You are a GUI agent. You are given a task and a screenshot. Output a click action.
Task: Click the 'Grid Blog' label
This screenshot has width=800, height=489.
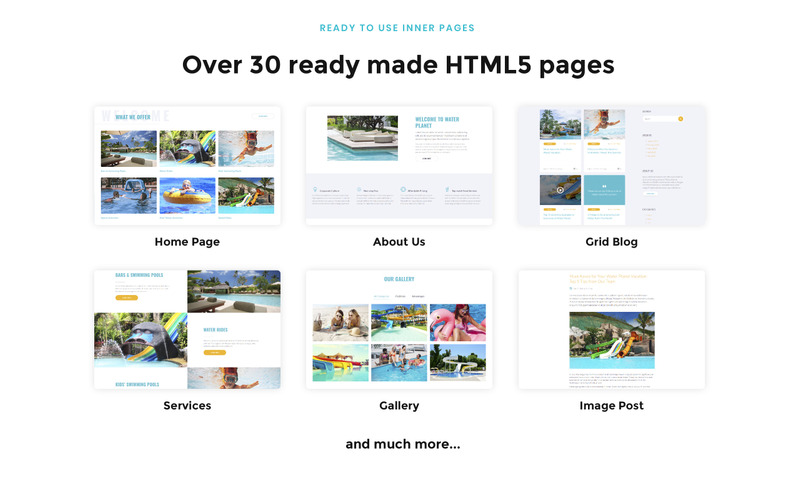pyautogui.click(x=611, y=242)
